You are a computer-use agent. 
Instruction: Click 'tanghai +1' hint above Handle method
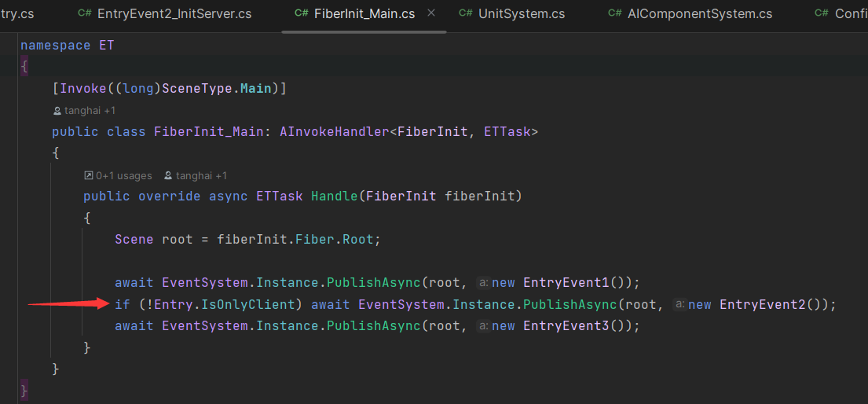point(202,176)
